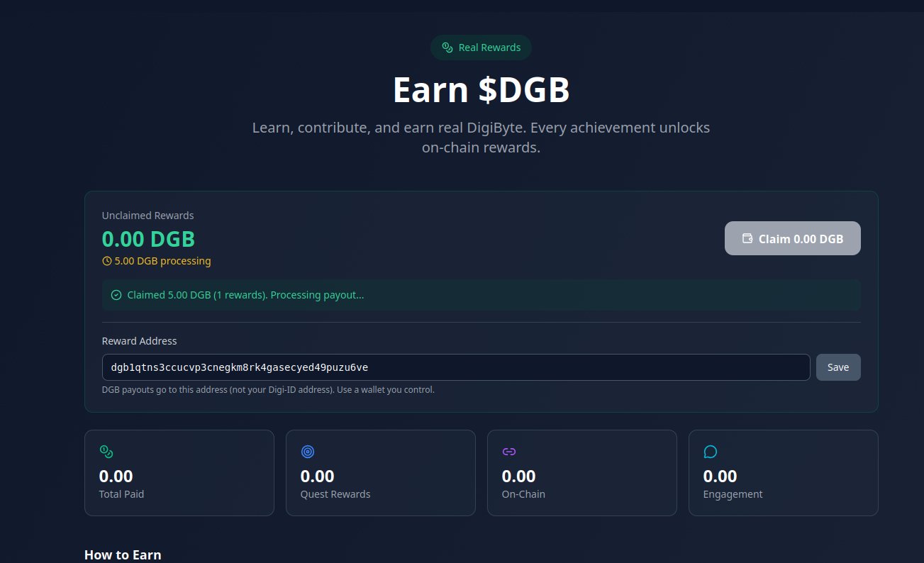The width and height of the screenshot is (924, 563).
Task: Click the coins icon on Total Paid card
Action: [106, 452]
